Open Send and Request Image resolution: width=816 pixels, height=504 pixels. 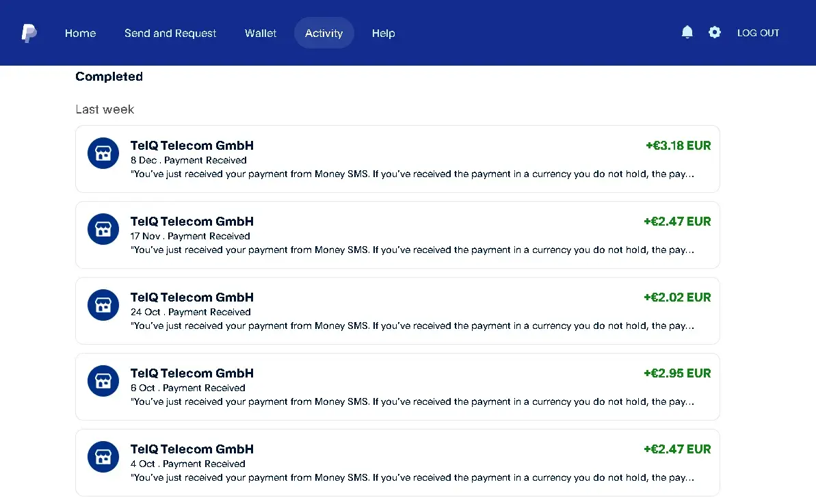click(170, 34)
